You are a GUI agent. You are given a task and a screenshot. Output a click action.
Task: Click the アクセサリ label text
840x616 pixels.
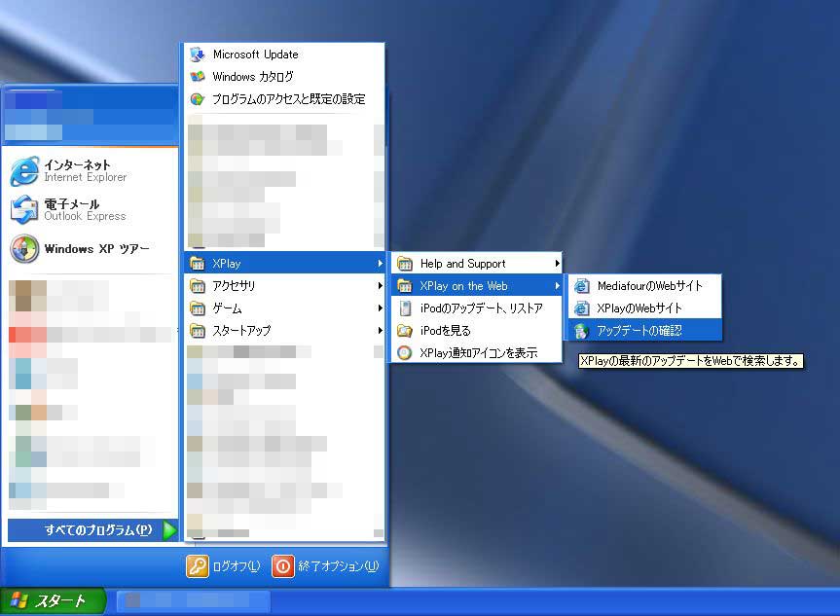pyautogui.click(x=234, y=286)
